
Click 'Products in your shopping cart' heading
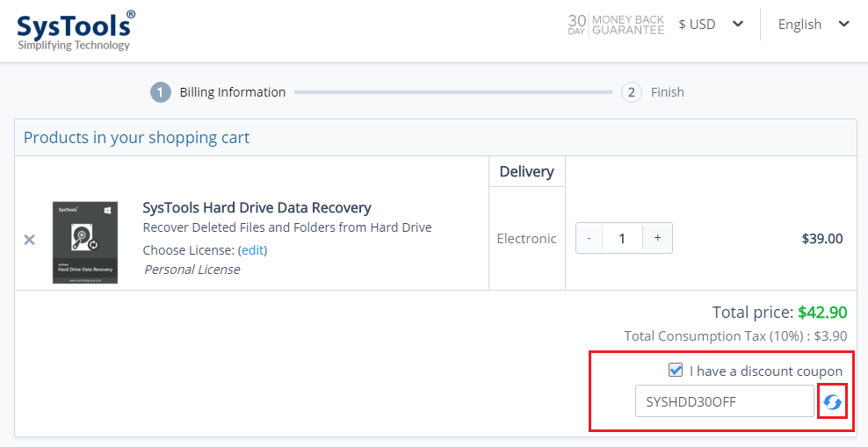tap(137, 137)
